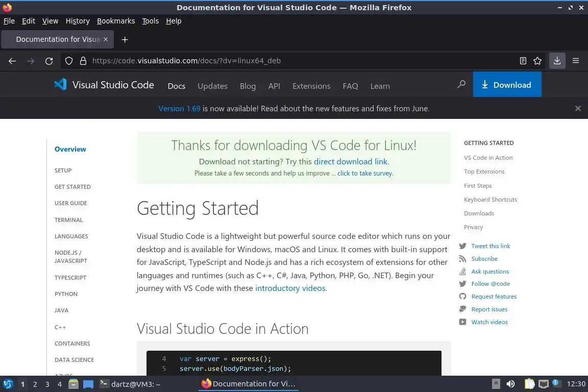Click the network tray icon
Image resolution: width=588 pixels, height=392 pixels.
[x=544, y=384]
